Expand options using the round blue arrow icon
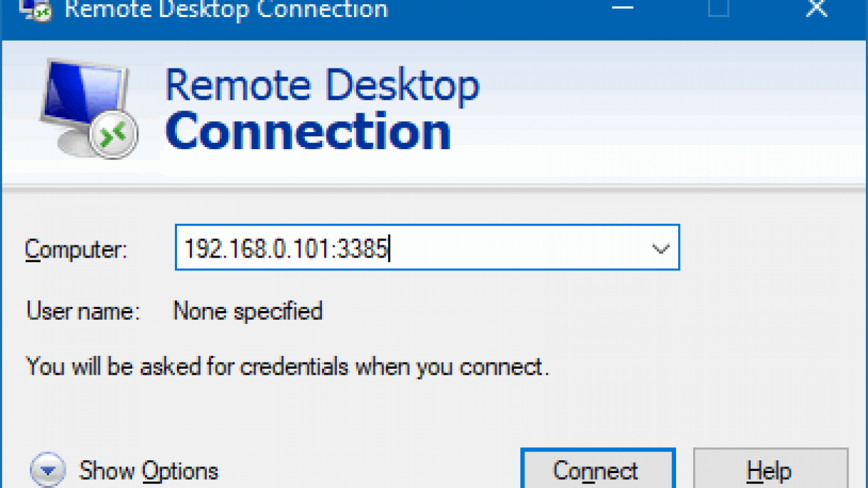Screen dimensions: 868x488 (x=48, y=470)
